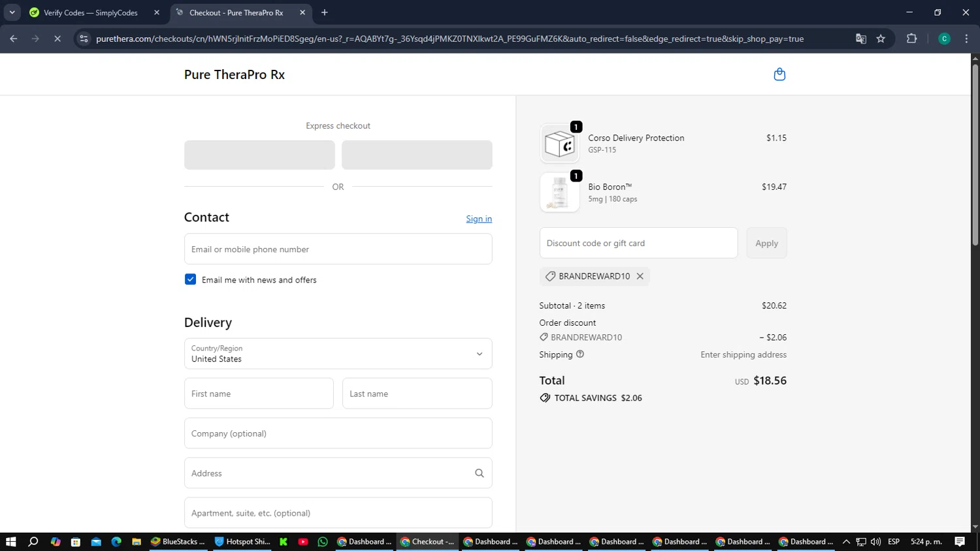
Task: Click the Subtotal · 2 items label
Action: point(572,306)
